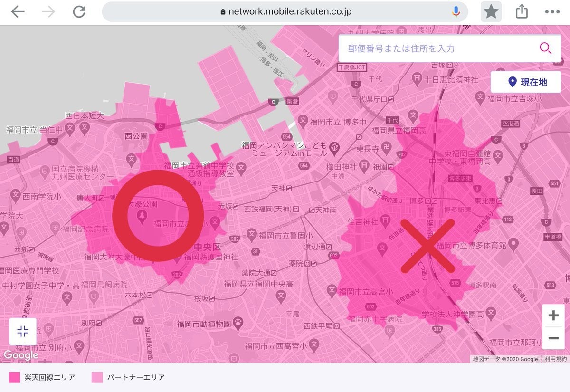
Task: Select the 大濠公園 park marker on map
Action: click(141, 216)
